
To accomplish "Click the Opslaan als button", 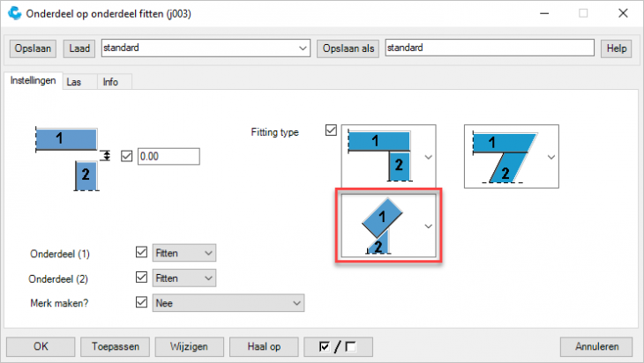I will coord(348,48).
